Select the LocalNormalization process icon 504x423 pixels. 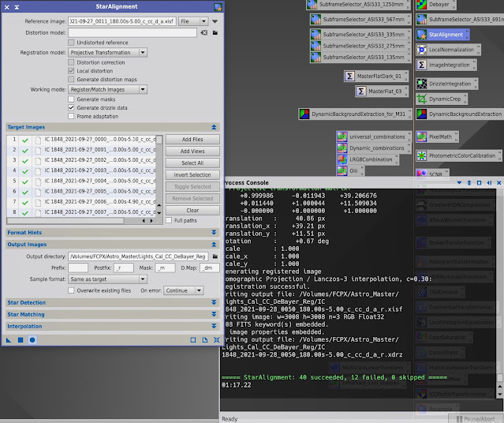(448, 50)
